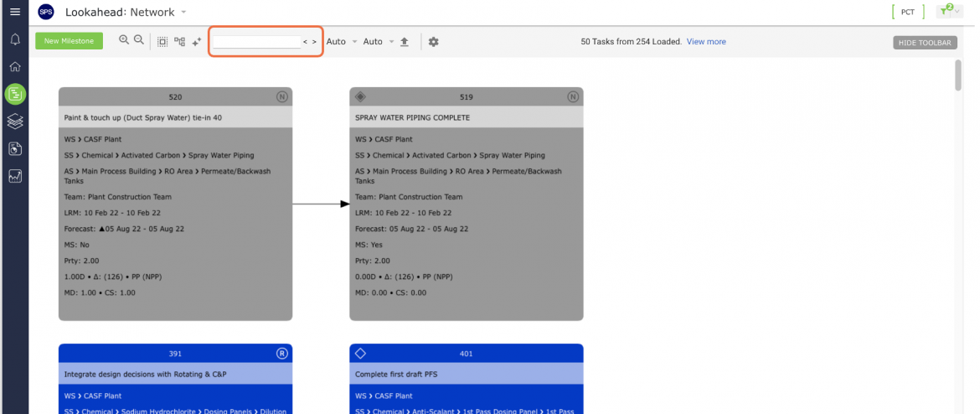This screenshot has height=414, width=980.
Task: Click the R badge on task 391
Action: tap(282, 354)
